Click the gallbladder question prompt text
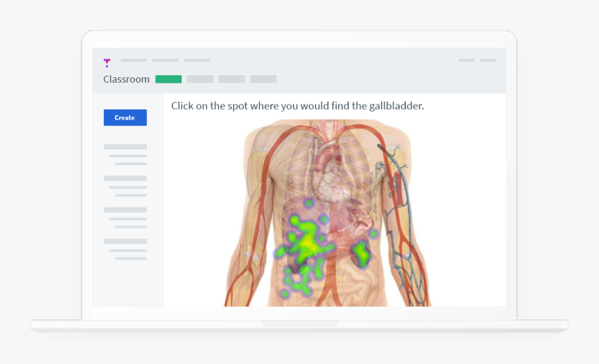Image resolution: width=599 pixels, height=364 pixels. coord(297,106)
